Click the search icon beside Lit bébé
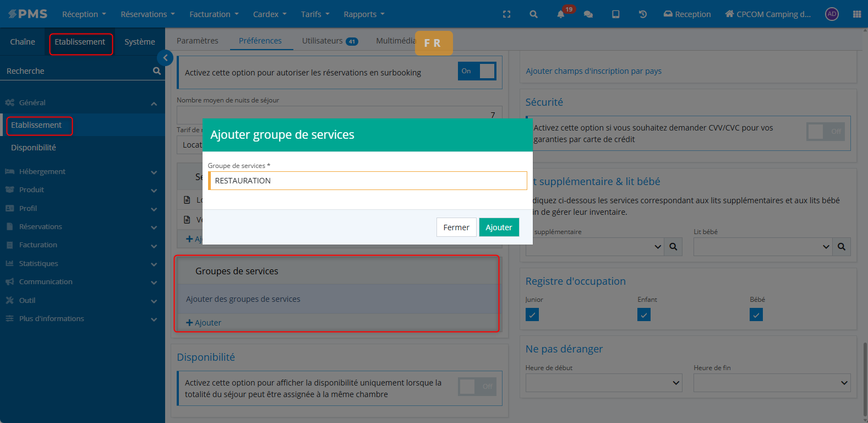The image size is (868, 423). pyautogui.click(x=841, y=247)
